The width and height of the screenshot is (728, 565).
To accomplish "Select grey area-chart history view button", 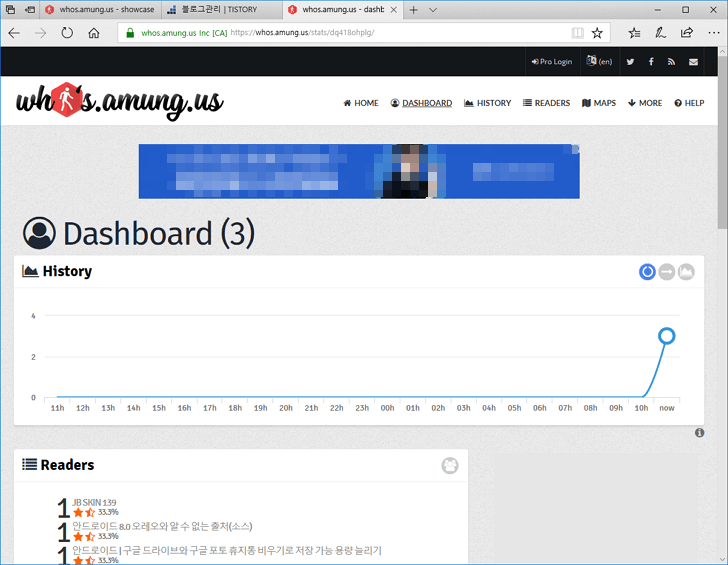I will click(686, 272).
